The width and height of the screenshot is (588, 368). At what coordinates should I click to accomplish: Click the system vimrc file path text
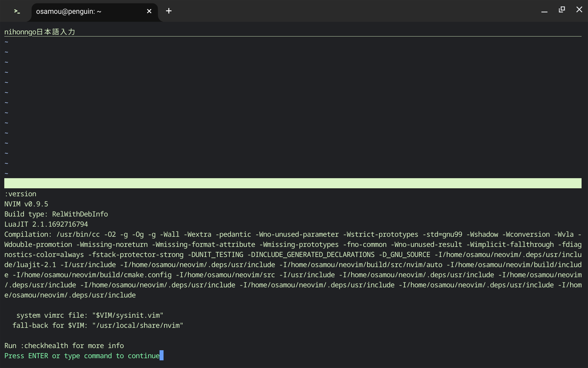90,315
